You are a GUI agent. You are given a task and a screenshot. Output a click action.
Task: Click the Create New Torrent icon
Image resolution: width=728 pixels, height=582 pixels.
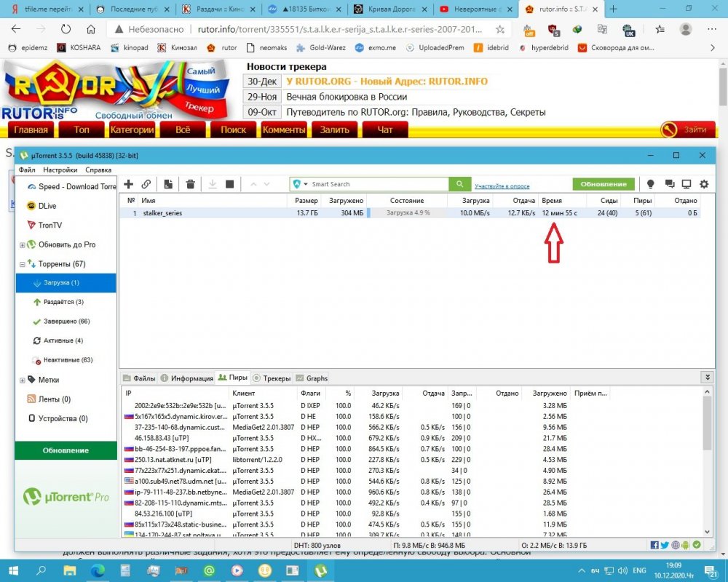[x=168, y=185]
